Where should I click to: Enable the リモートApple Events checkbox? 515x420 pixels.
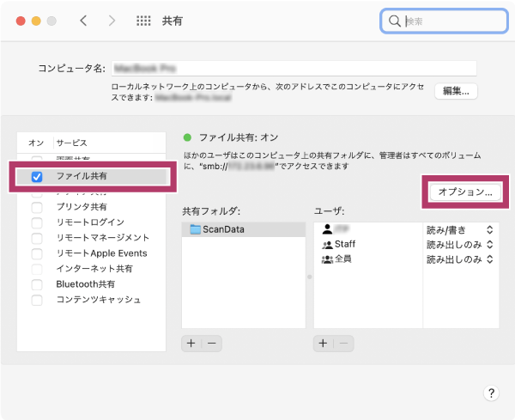[x=37, y=253]
